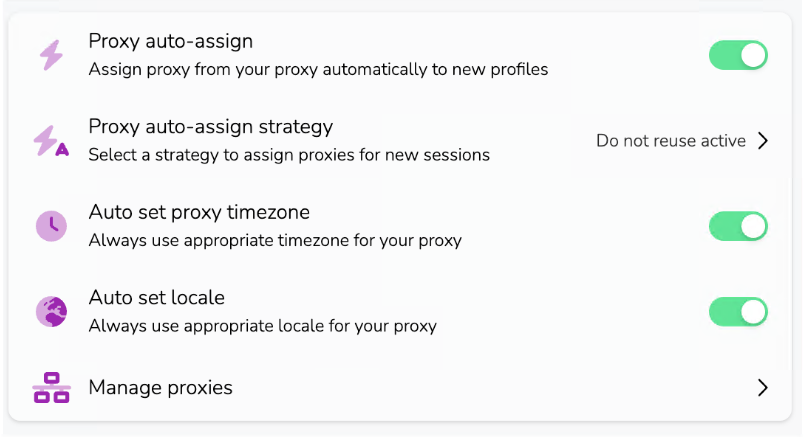Image resolution: width=805 pixels, height=437 pixels.
Task: Click 'Always use appropriate timezone' description text
Action: tap(274, 241)
